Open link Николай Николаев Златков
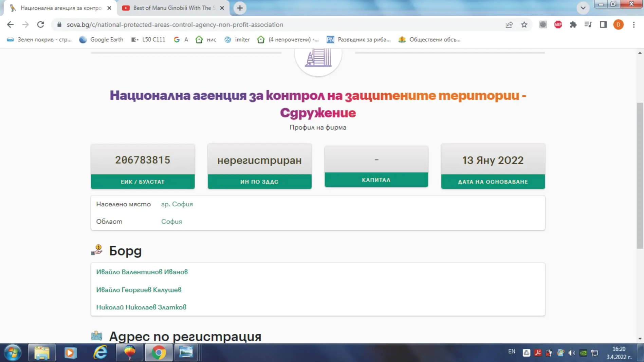This screenshot has width=644, height=362. 141,307
